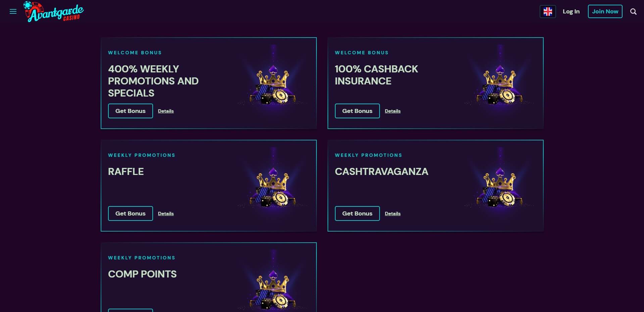
Task: Get Bonus for 100% Cashback Insurance
Action: [x=357, y=111]
